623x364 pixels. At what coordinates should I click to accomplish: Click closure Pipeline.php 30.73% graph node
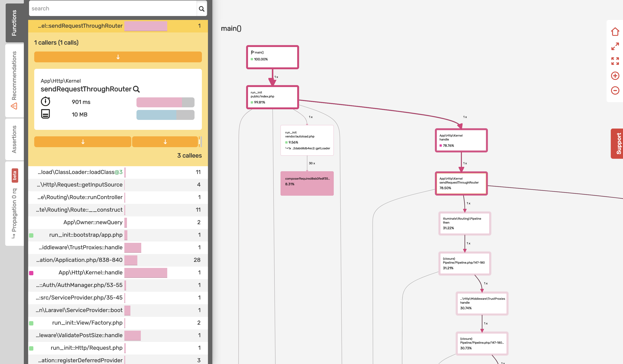point(482,343)
